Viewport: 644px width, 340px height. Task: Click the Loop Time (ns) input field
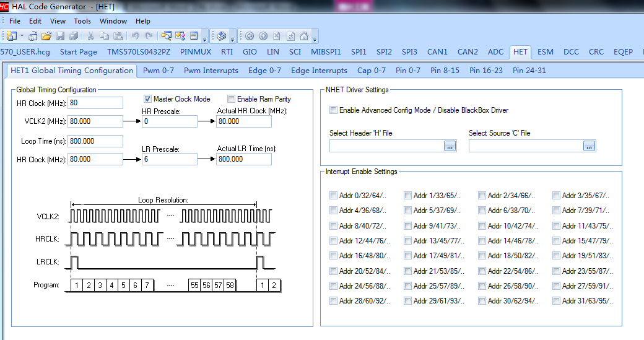click(95, 141)
